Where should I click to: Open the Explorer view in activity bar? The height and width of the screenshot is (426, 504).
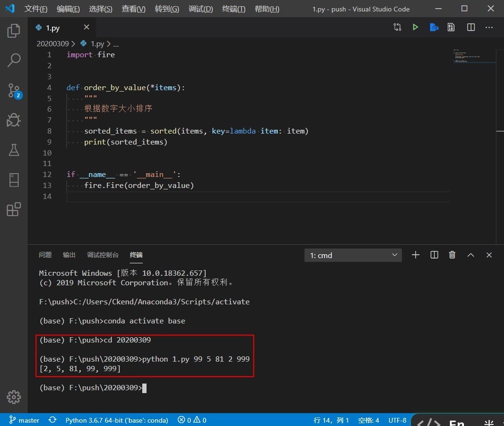coord(13,31)
